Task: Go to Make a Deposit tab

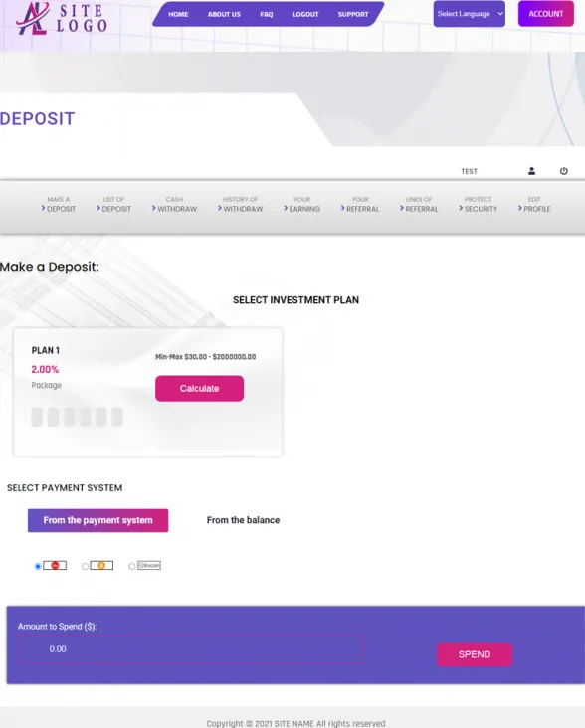Action: [59, 204]
